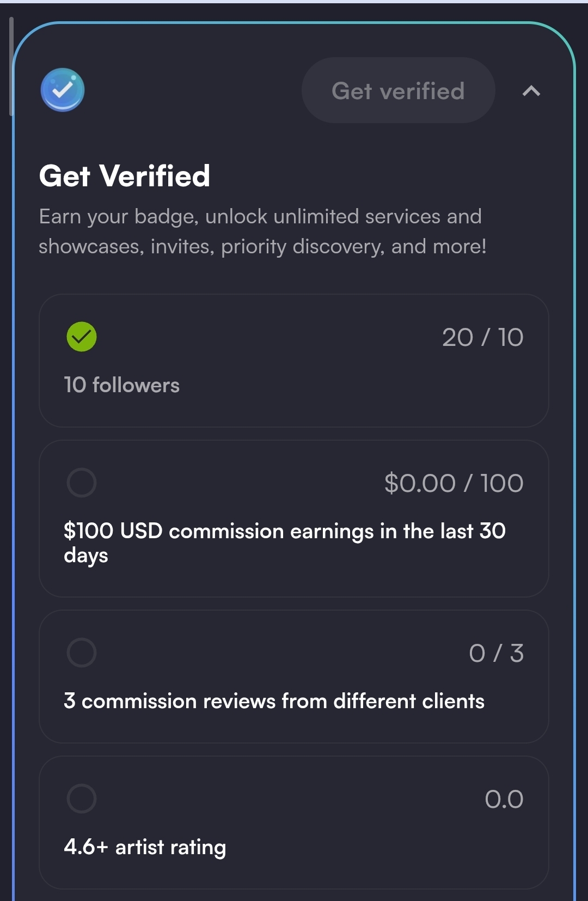Click the blue verified badge icon

click(63, 90)
